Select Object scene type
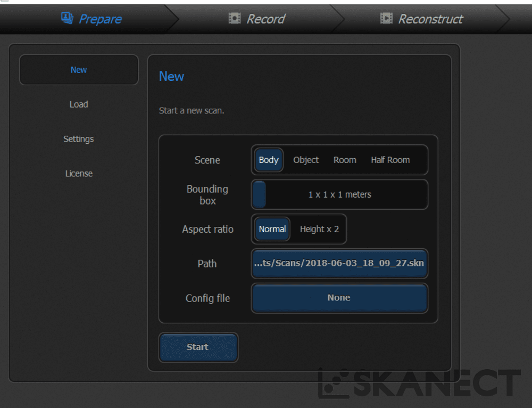 coord(306,160)
